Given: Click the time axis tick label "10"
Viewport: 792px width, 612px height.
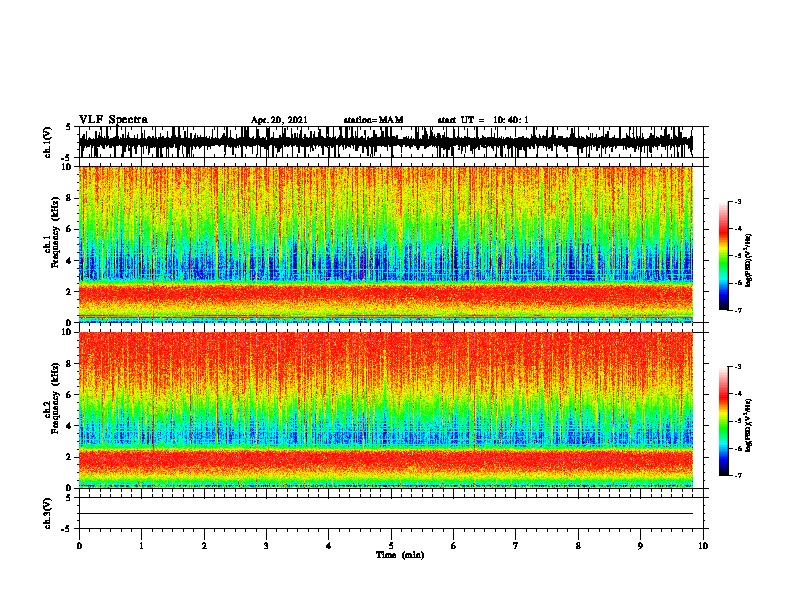Looking at the screenshot, I should click(703, 546).
